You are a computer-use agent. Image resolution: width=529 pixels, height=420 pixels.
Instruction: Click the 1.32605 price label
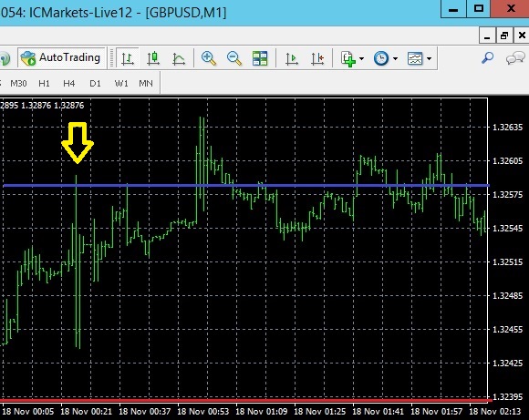coord(508,161)
